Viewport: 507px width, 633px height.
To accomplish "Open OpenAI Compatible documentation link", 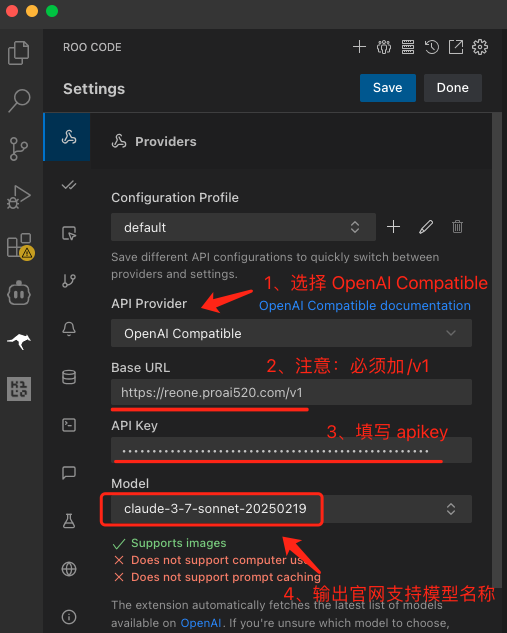I will (365, 306).
